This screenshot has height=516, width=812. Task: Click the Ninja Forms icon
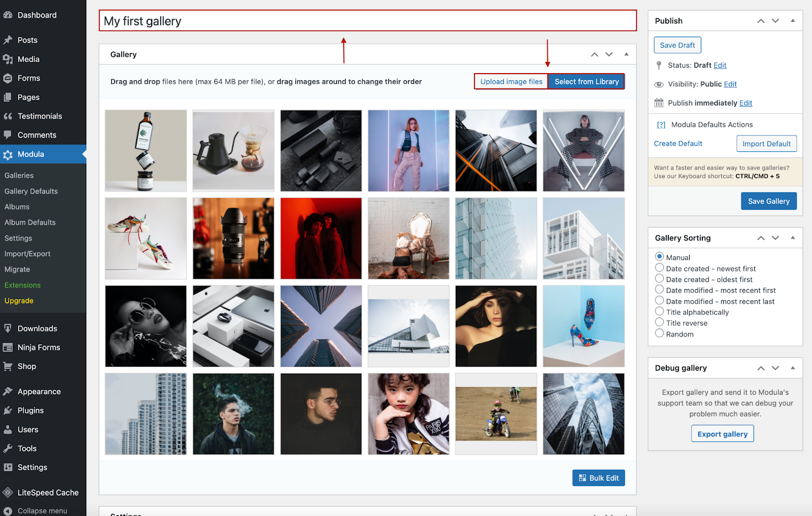click(8, 347)
